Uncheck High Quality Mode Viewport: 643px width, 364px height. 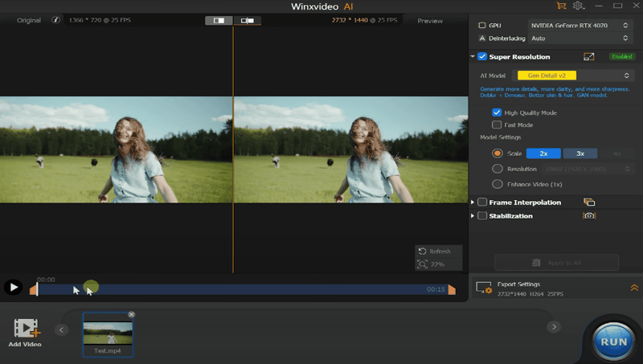tap(497, 113)
